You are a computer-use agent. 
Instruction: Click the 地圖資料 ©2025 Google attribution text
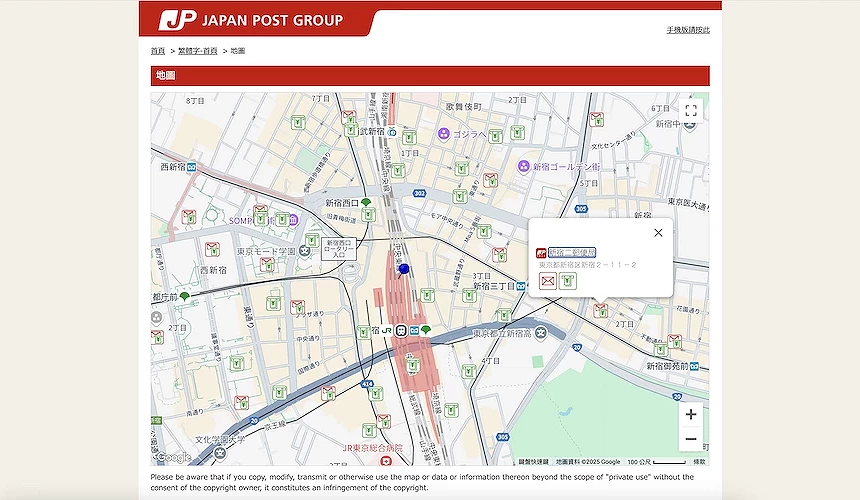(587, 462)
